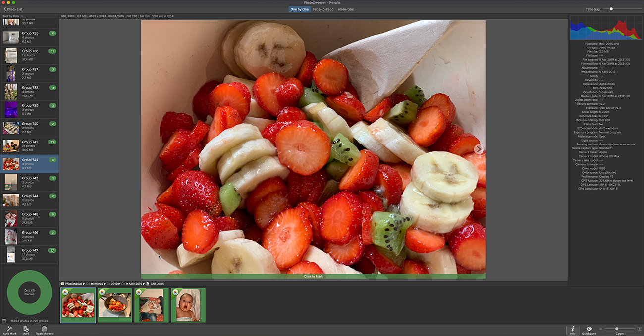Click 2019 folder in path bar

pos(112,284)
